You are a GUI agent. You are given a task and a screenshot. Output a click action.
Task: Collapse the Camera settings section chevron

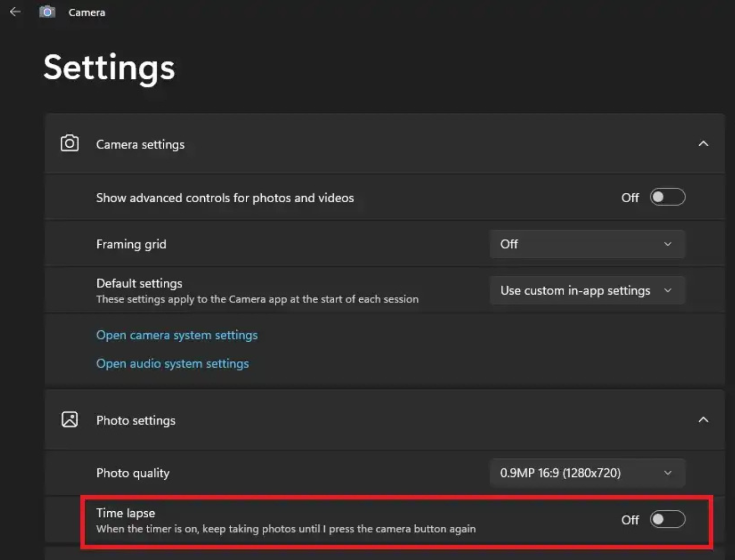click(x=703, y=144)
